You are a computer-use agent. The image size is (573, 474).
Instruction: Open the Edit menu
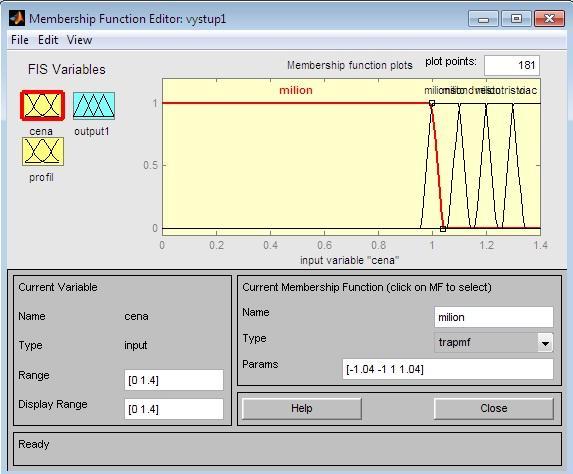tap(48, 40)
